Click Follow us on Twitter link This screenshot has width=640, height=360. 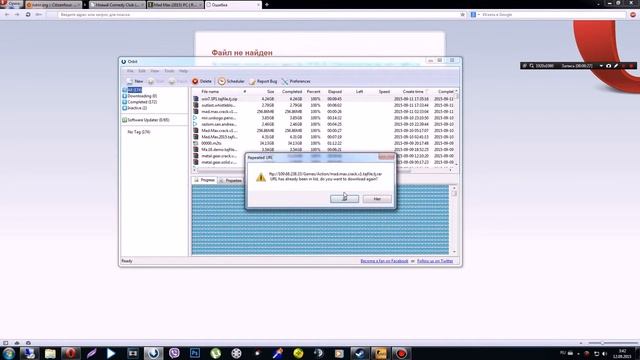[435, 261]
